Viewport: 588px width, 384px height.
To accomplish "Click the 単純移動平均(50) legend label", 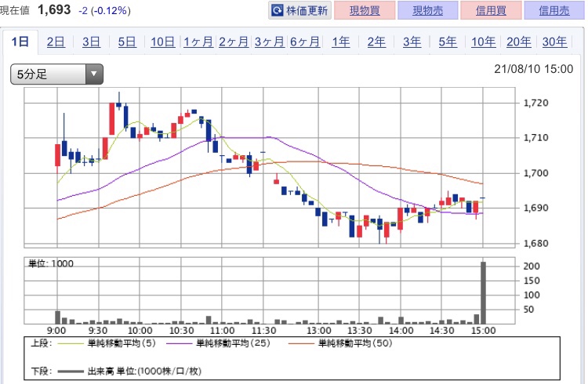I will pos(355,342).
